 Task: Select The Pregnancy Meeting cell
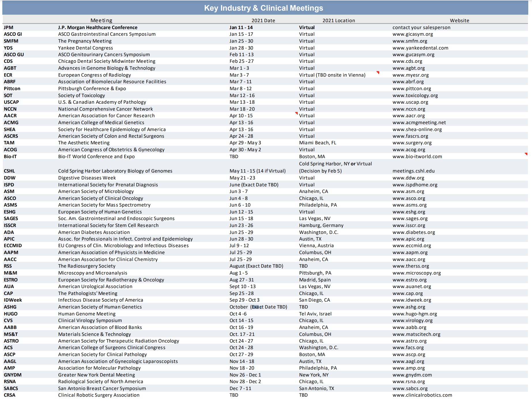click(x=85, y=41)
